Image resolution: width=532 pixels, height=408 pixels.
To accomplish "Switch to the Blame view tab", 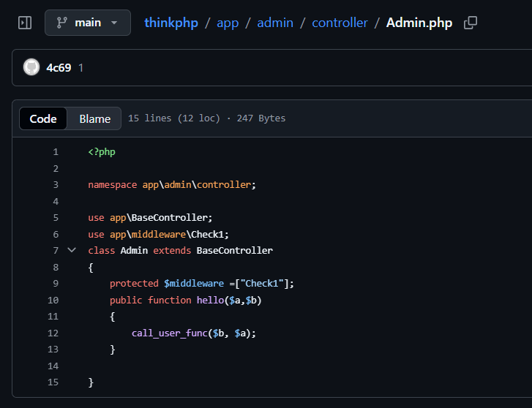I will (x=94, y=118).
